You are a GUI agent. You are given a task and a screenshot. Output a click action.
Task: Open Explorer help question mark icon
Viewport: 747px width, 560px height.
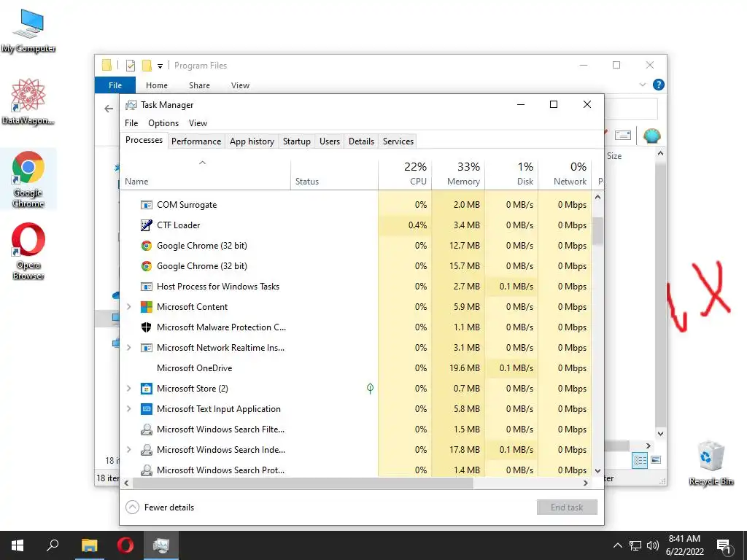659,85
